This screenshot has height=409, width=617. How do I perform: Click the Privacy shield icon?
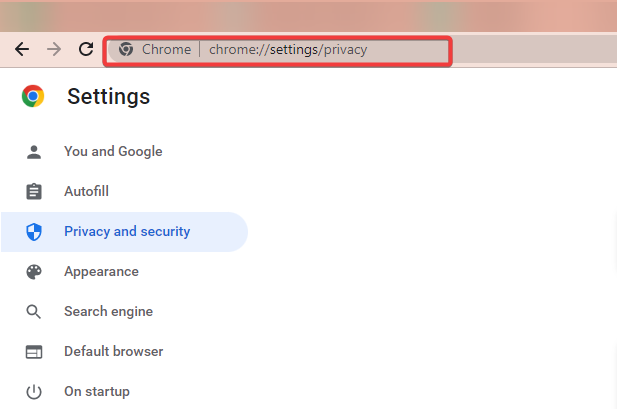click(34, 231)
